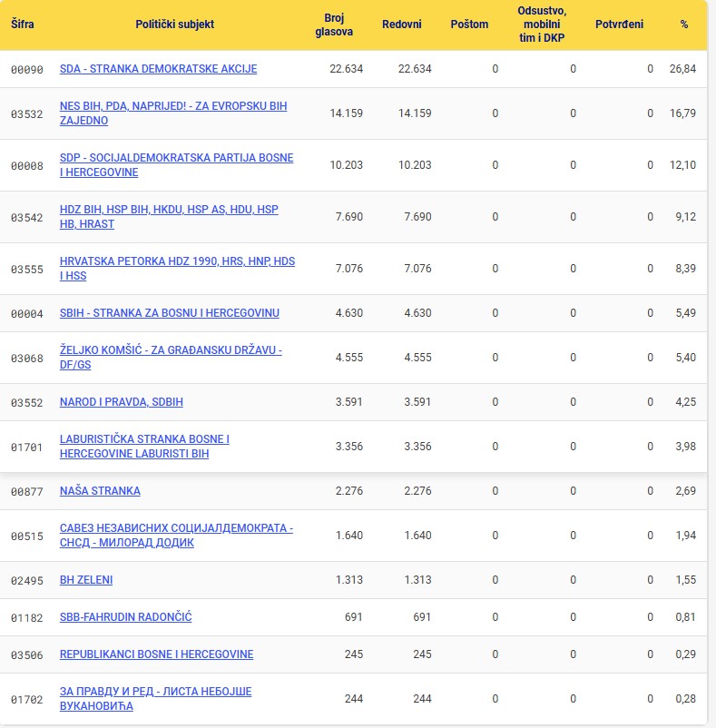This screenshot has height=728, width=716.
Task: Select party code 01182
Action: 27,618
